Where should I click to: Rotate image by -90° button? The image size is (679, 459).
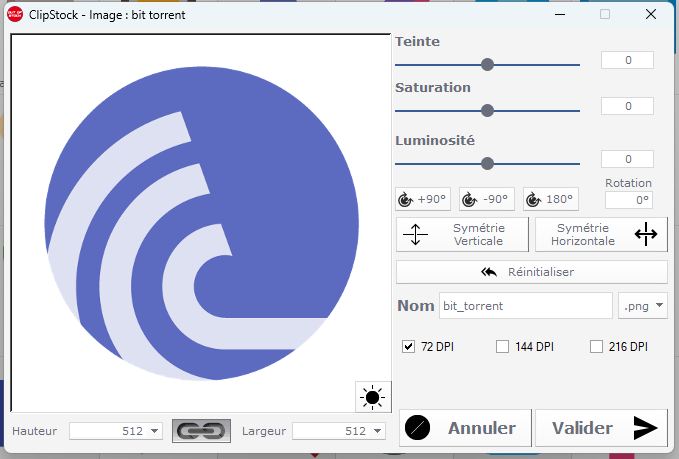point(487,199)
